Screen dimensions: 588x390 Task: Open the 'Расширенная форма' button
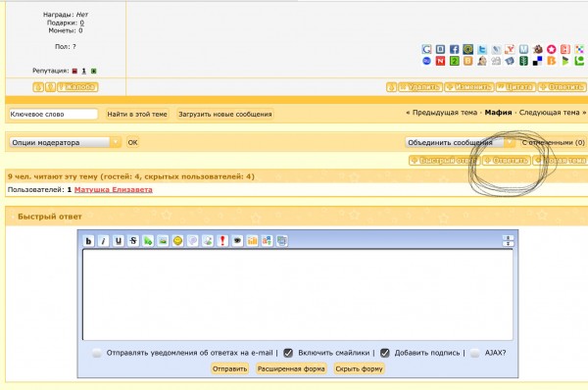291,368
